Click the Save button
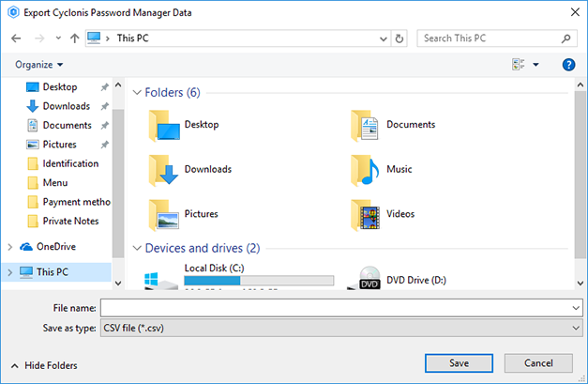 [459, 362]
